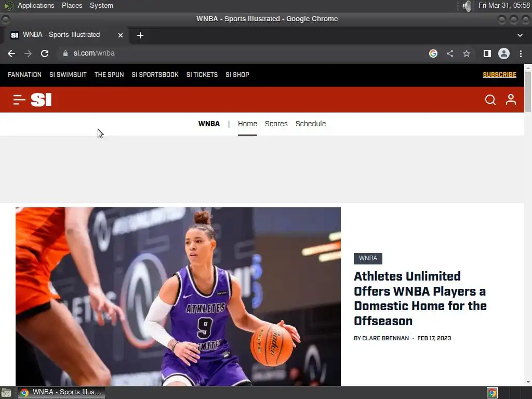Open the Chrome profile avatar
The image size is (532, 399).
click(504, 54)
